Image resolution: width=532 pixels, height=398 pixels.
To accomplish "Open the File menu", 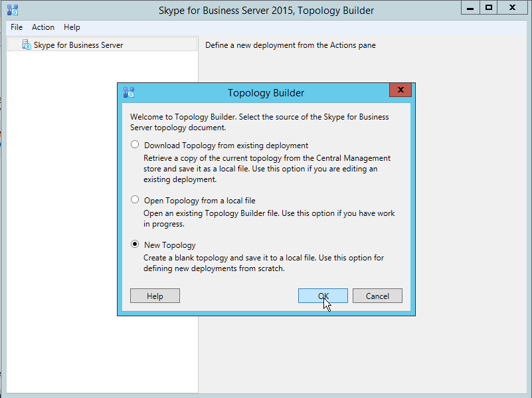I will [x=17, y=27].
